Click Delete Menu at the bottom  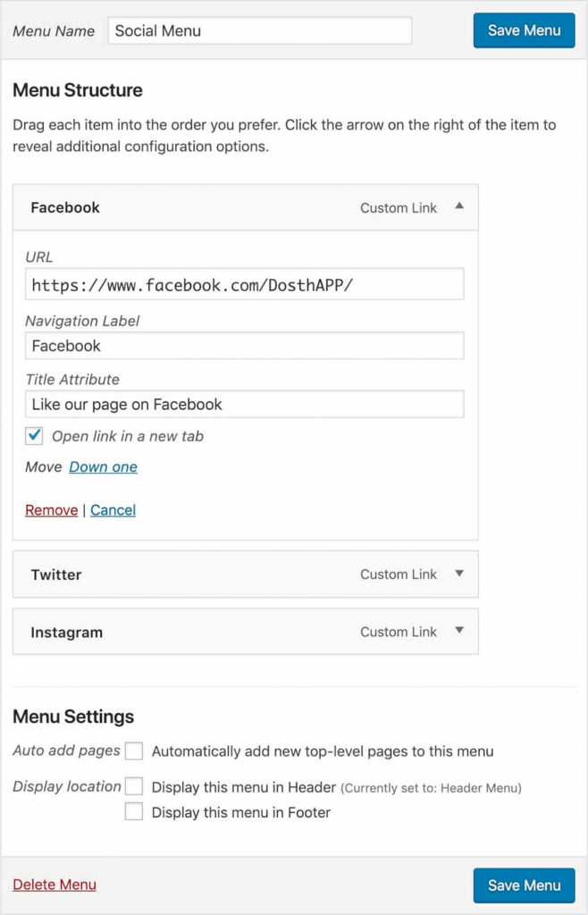(x=54, y=885)
